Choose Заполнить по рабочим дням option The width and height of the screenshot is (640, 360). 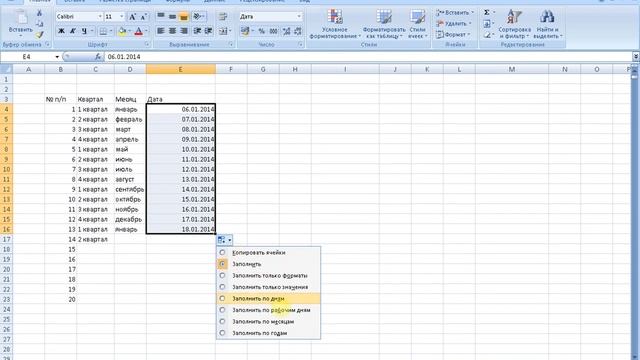point(269,310)
